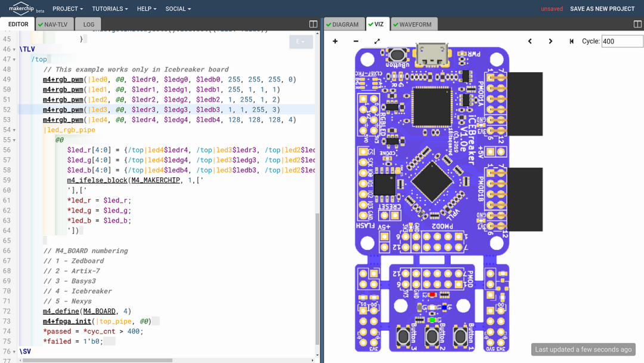
Task: Collapse the fold at line 46 \TLV
Action: pos(14,50)
